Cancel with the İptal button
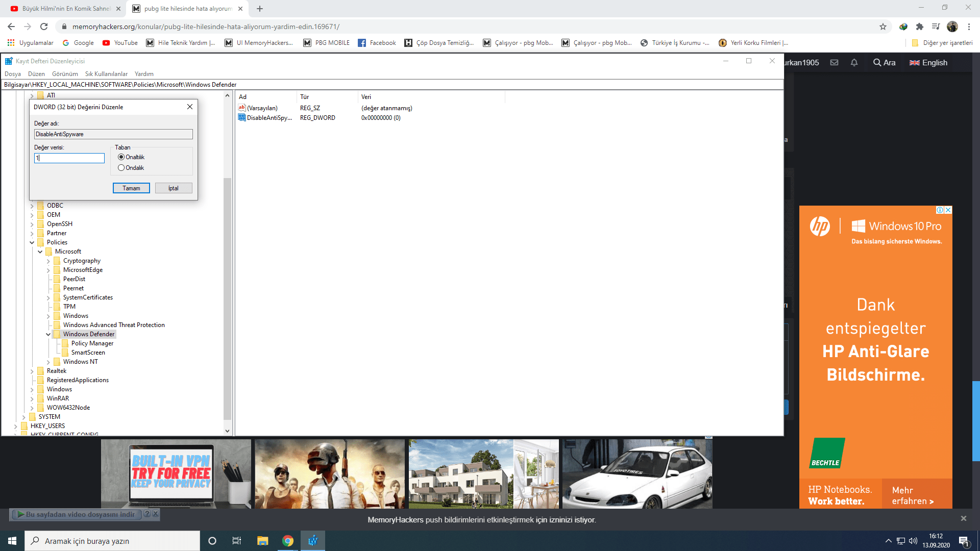 pos(174,188)
